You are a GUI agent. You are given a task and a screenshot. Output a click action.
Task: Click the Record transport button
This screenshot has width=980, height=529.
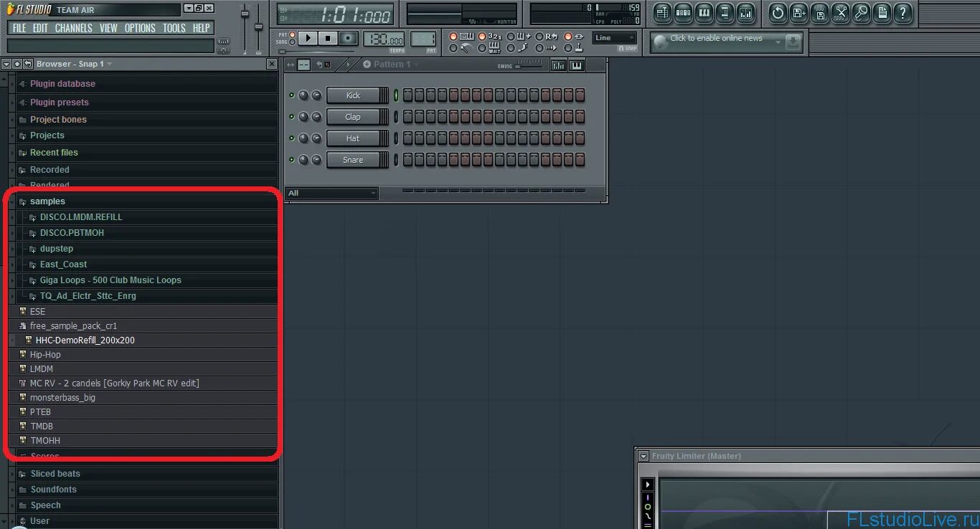[x=348, y=38]
